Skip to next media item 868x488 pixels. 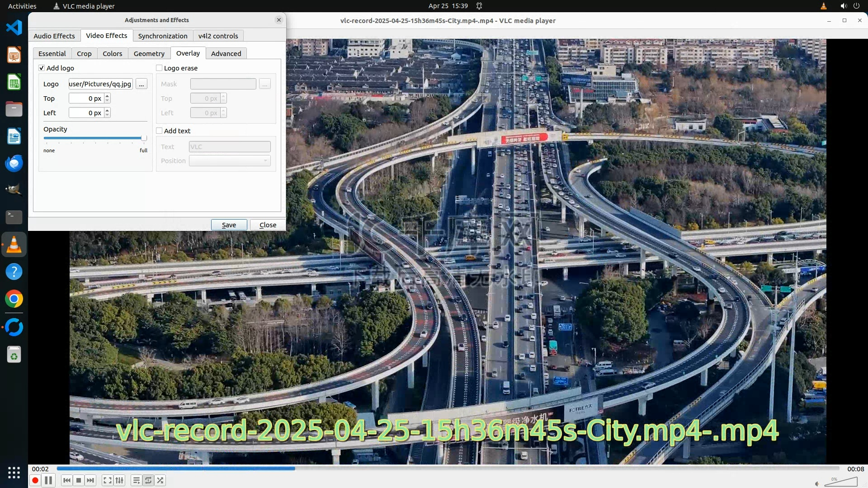(90, 480)
